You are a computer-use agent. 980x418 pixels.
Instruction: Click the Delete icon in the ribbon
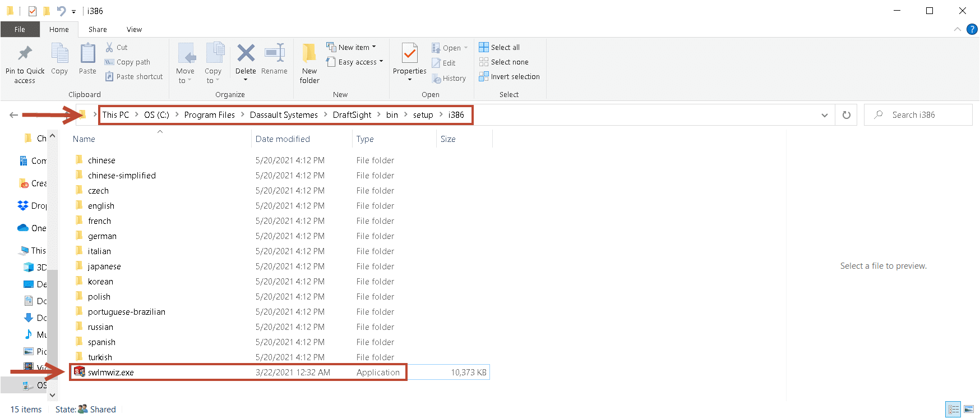246,54
